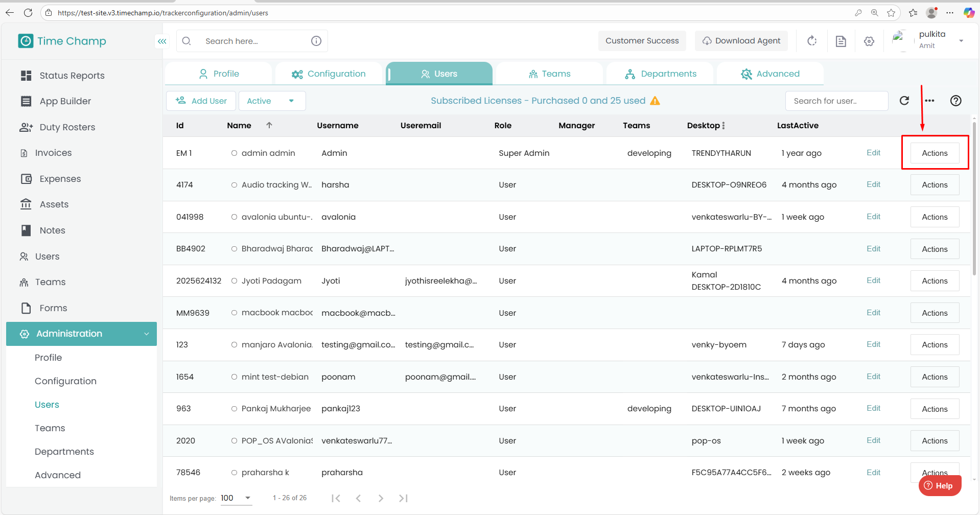Screen dimensions: 980x515
Task: Click the sync refresh icon in header
Action: (x=812, y=41)
